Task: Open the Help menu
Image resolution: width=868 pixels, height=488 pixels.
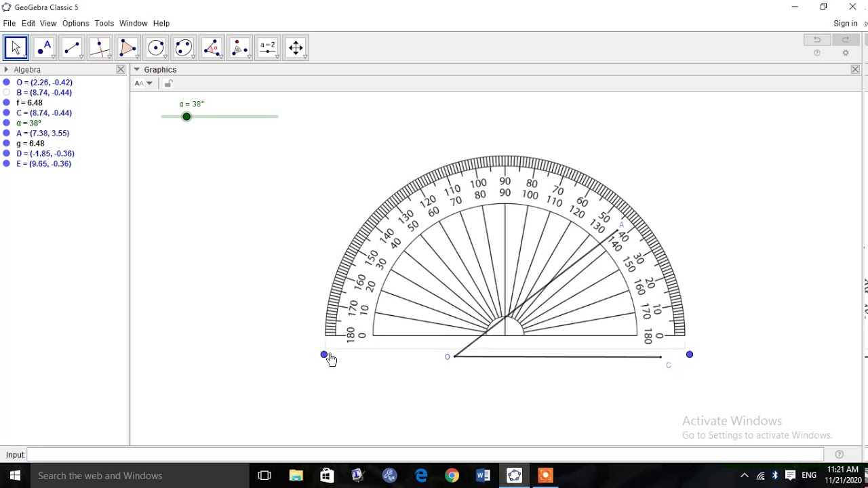Action: click(x=161, y=23)
